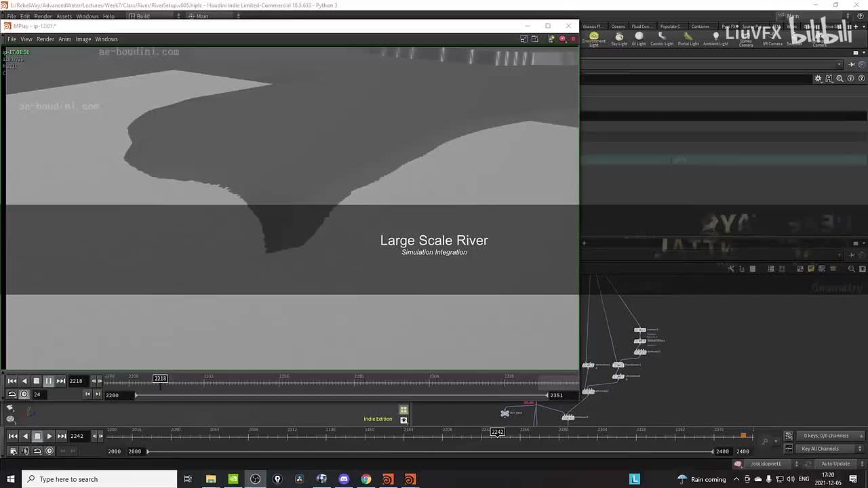Open parameter pane info icon
The height and width of the screenshot is (488, 868).
pos(850,79)
